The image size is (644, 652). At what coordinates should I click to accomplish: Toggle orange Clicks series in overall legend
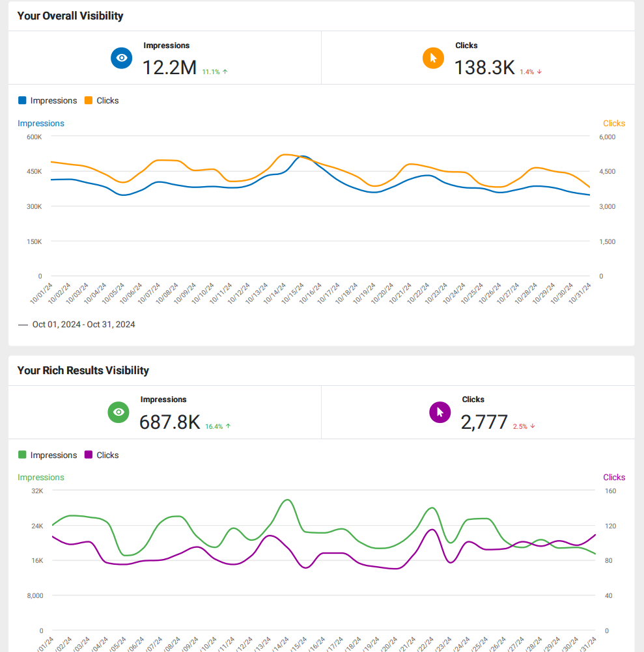[102, 101]
